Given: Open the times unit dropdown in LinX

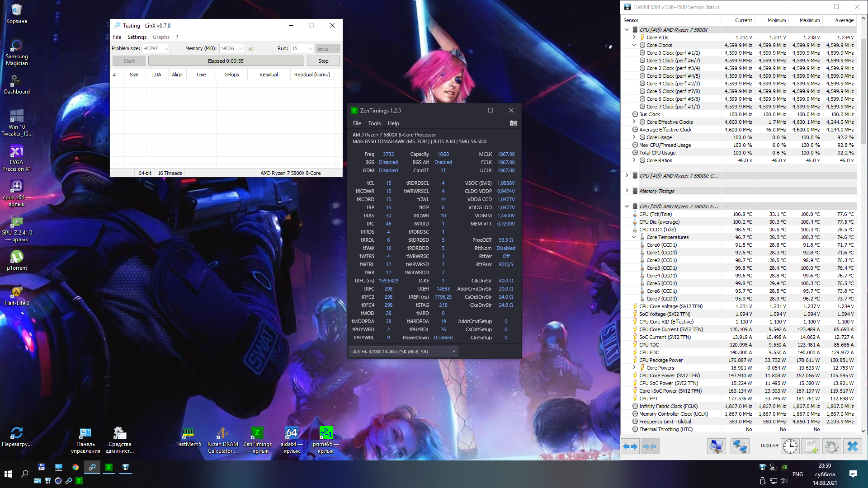Looking at the screenshot, I should point(328,49).
